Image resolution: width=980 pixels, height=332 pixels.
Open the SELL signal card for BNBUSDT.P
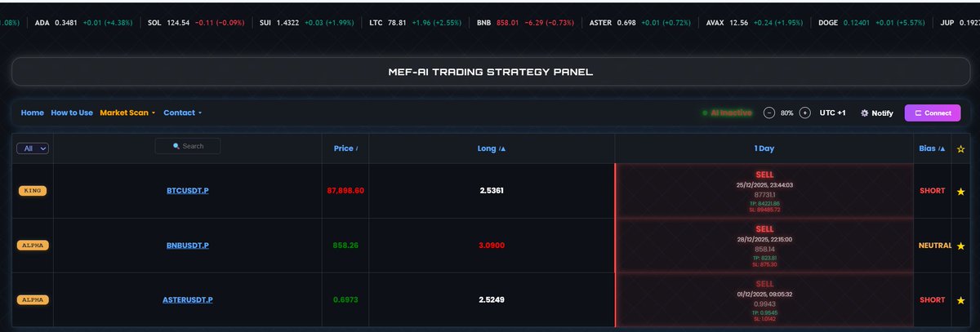click(764, 246)
